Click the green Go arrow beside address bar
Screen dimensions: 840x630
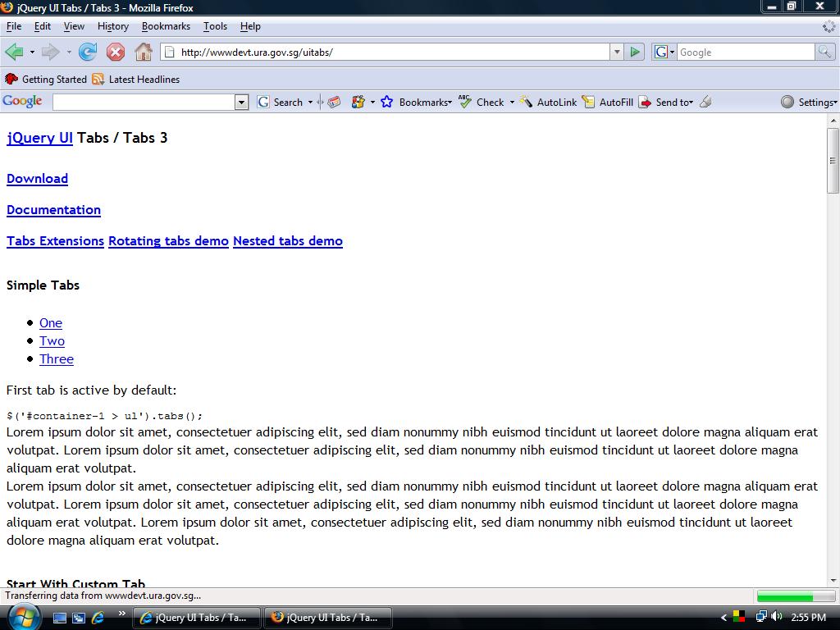click(x=634, y=52)
